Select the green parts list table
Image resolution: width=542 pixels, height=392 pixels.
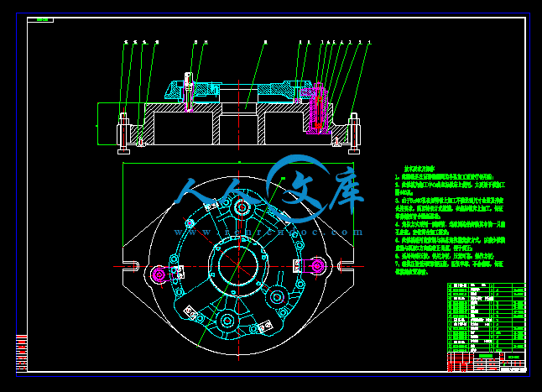487,317
